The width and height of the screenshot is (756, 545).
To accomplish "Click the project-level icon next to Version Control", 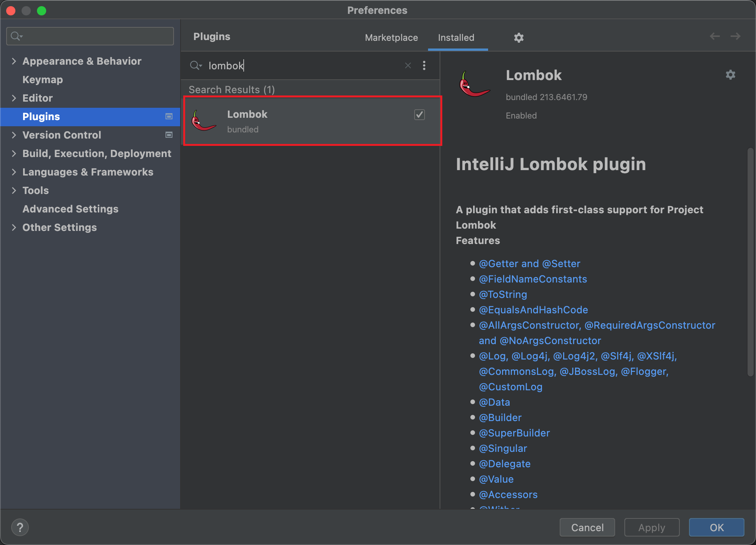I will click(x=169, y=135).
